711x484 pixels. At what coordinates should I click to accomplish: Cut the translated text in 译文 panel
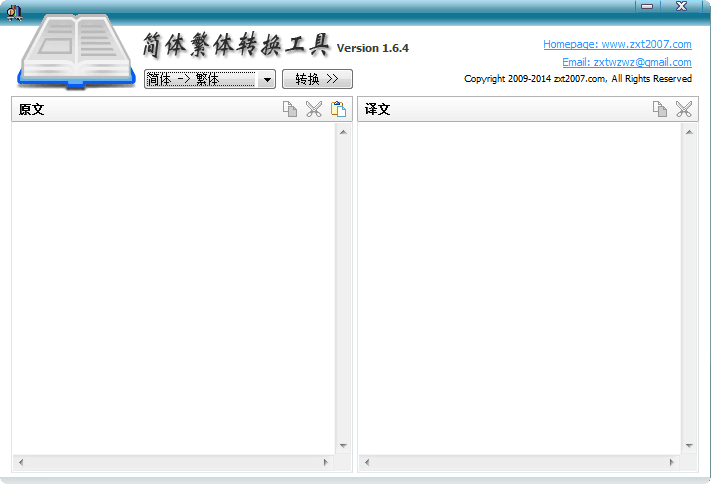(684, 109)
